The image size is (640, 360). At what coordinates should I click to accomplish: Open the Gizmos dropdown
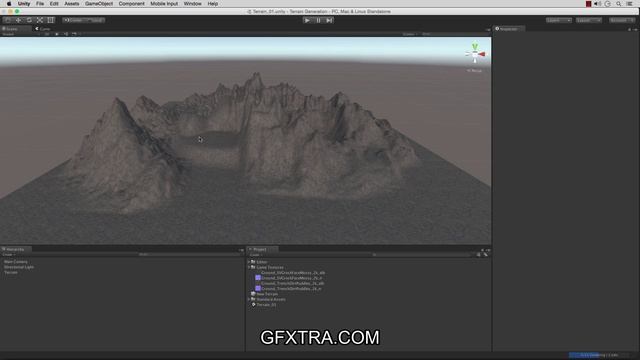pos(409,34)
